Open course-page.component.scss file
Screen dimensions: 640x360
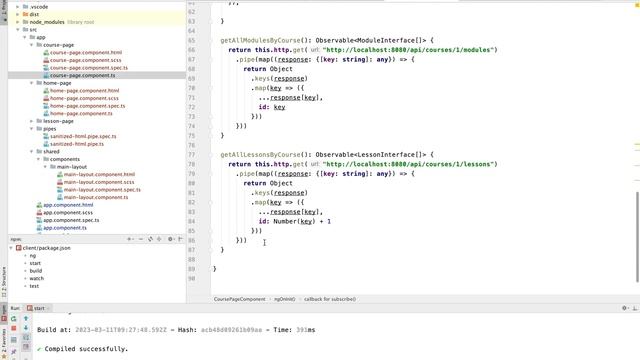pos(85,60)
